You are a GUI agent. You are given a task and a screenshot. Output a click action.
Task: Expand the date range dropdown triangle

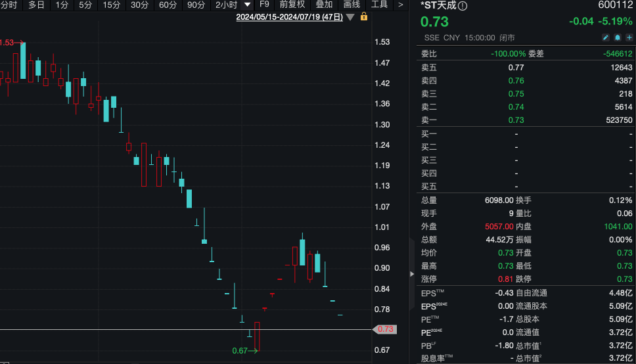click(x=350, y=16)
